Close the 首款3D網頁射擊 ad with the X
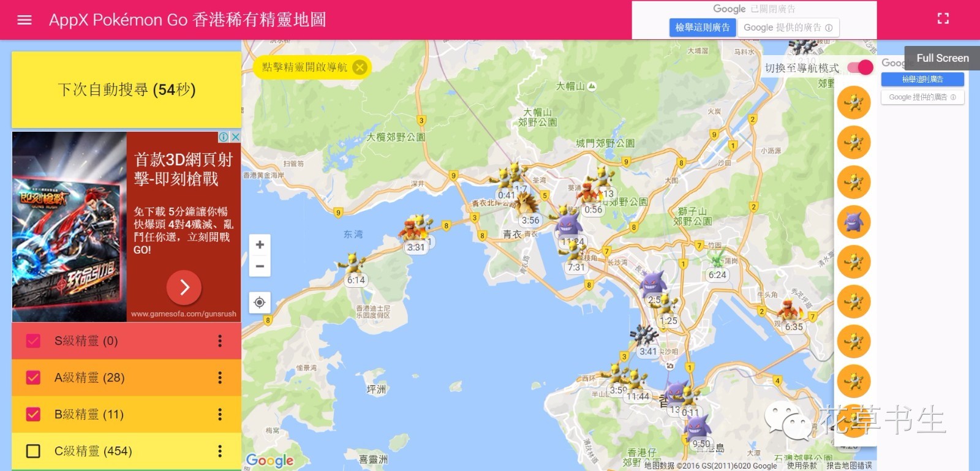Viewport: 980px width, 471px height. (235, 137)
